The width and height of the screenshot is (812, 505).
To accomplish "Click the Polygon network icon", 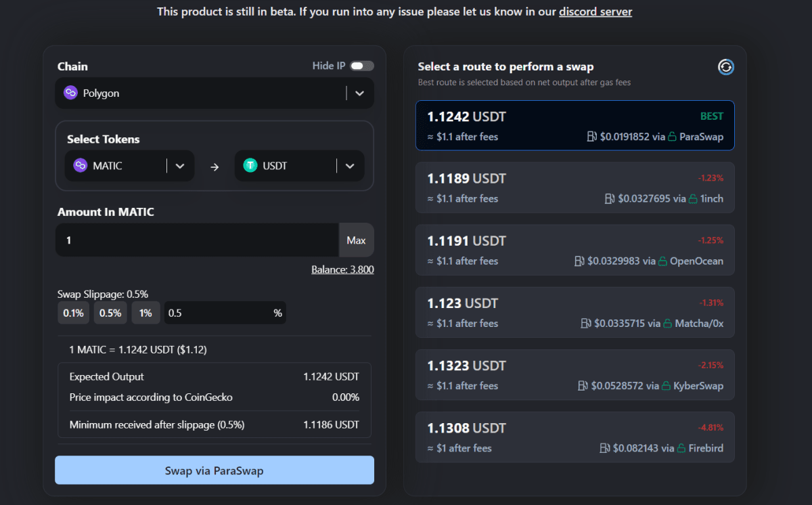I will 70,93.
